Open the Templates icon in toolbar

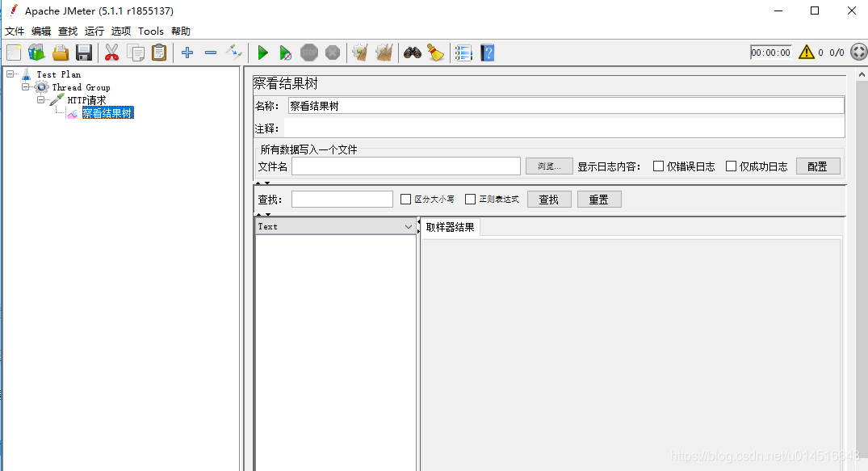point(36,53)
